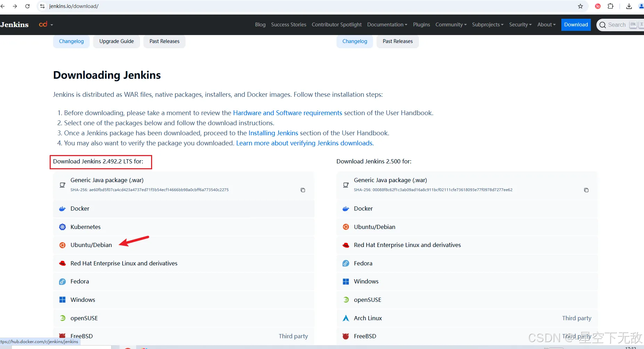The width and height of the screenshot is (644, 349).
Task: Open the site information icon in address bar
Action: pos(42,6)
